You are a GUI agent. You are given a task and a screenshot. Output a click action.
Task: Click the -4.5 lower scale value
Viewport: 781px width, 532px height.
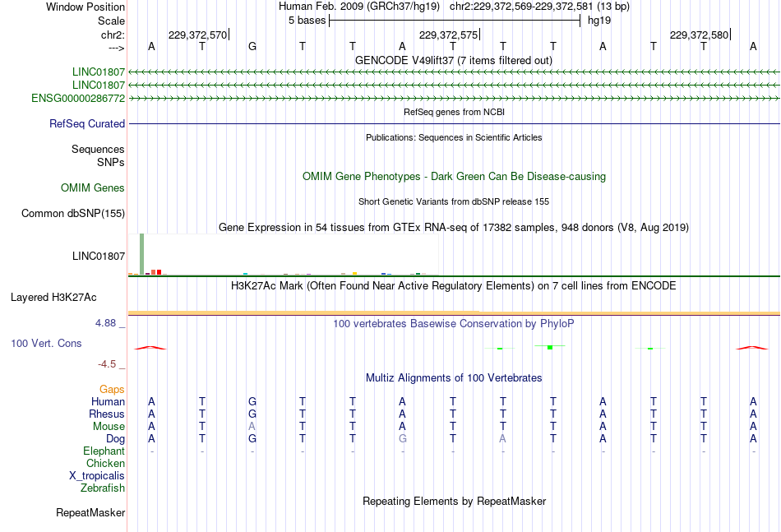pyautogui.click(x=107, y=364)
